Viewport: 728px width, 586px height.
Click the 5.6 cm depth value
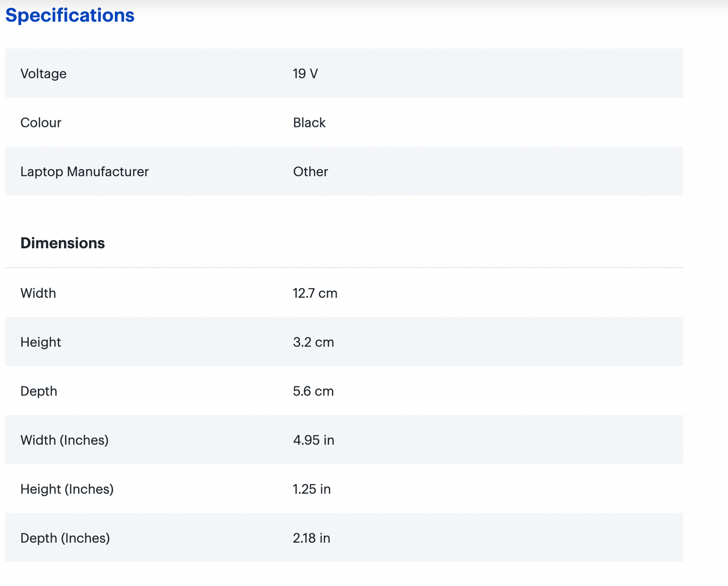click(313, 391)
